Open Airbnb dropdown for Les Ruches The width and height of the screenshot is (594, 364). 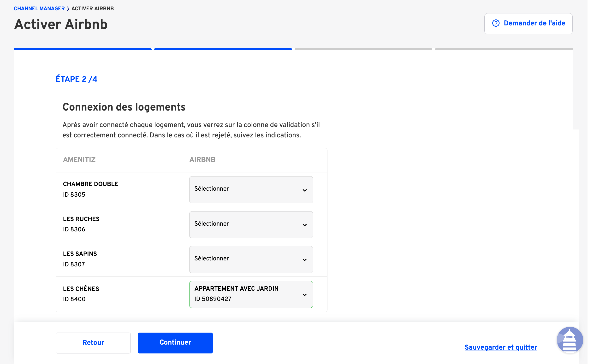coord(251,224)
